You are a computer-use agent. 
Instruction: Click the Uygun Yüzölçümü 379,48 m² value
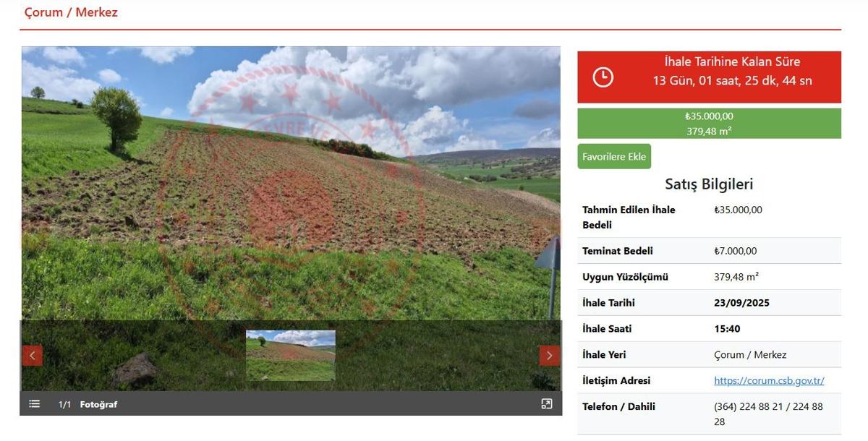pos(736,277)
